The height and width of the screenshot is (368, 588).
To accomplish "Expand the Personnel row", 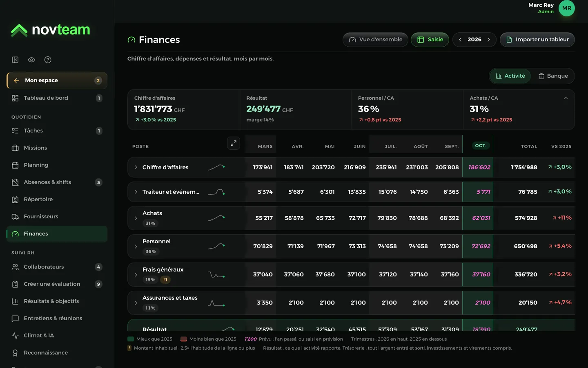I will coord(136,247).
